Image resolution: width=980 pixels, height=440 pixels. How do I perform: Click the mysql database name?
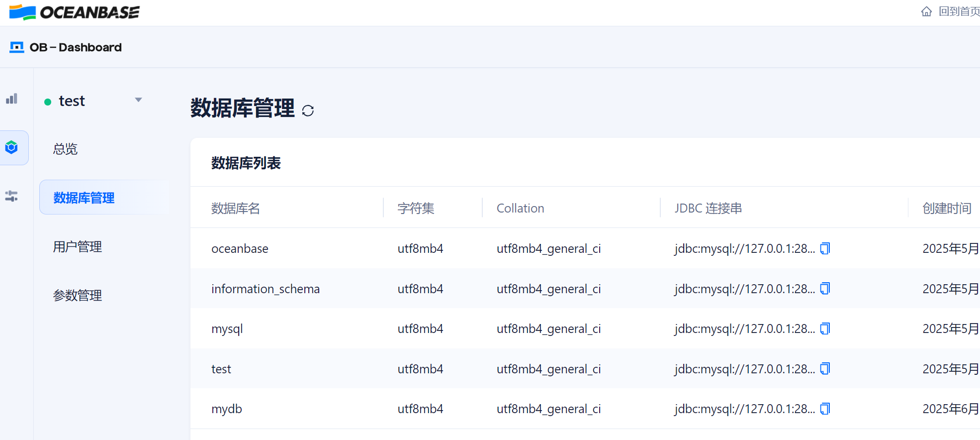pyautogui.click(x=227, y=329)
